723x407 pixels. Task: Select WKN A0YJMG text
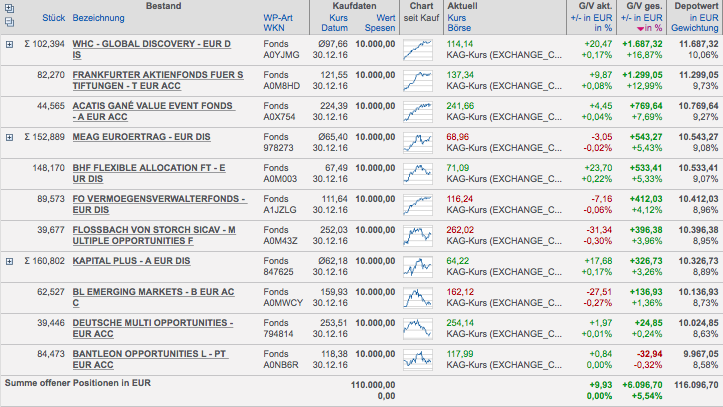[281, 55]
